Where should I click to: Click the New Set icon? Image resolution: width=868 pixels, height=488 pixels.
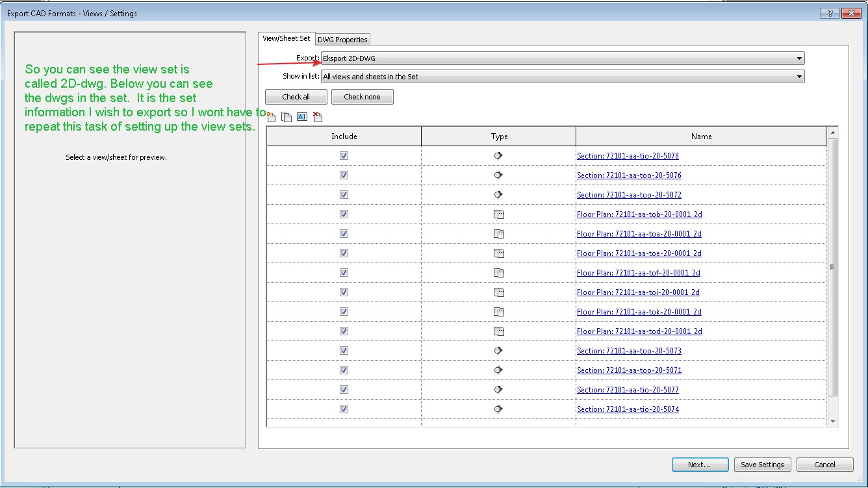pyautogui.click(x=271, y=117)
